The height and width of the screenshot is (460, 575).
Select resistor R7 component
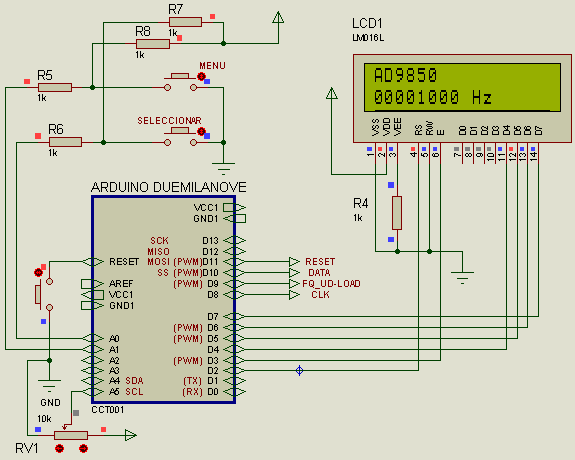click(x=185, y=22)
